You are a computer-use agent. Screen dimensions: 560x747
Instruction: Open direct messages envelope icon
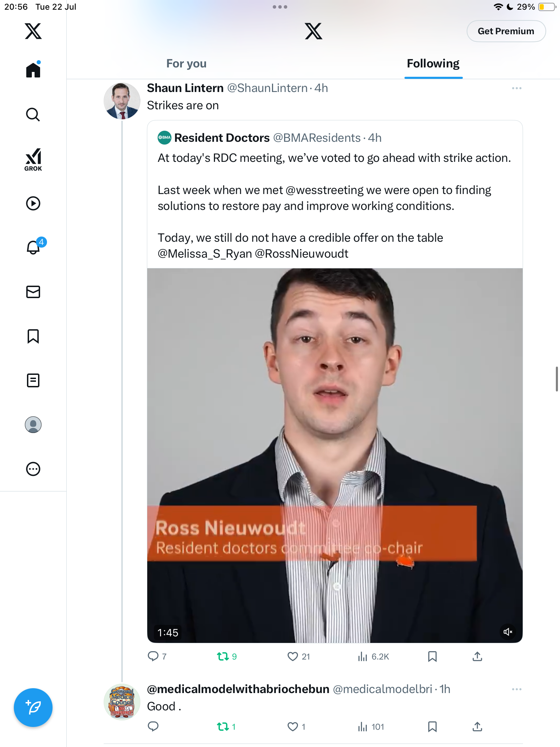coord(33,292)
